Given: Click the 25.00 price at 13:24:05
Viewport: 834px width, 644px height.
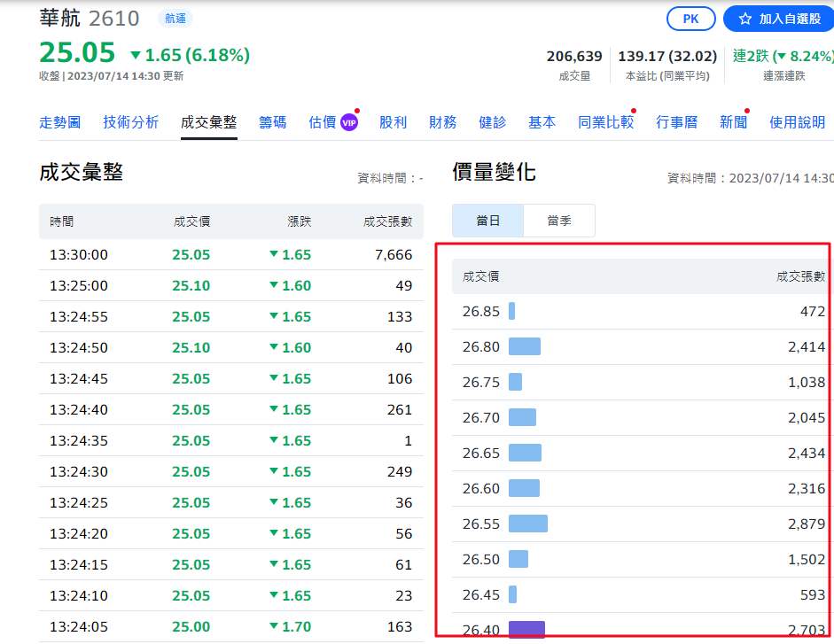Looking at the screenshot, I should [191, 627].
